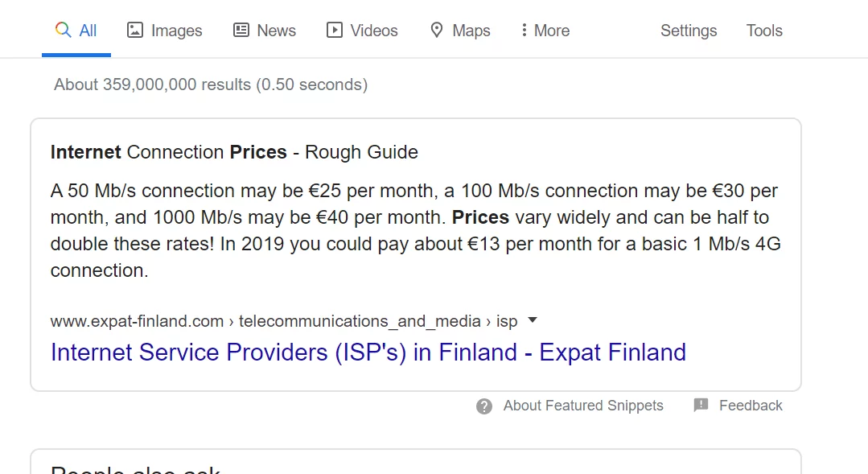Open the Tools filter options
Image resolution: width=868 pixels, height=474 pixels.
point(764,31)
